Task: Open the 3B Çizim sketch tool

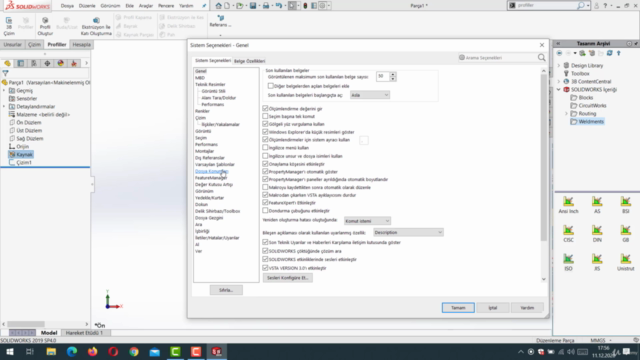Action: pos(9,26)
